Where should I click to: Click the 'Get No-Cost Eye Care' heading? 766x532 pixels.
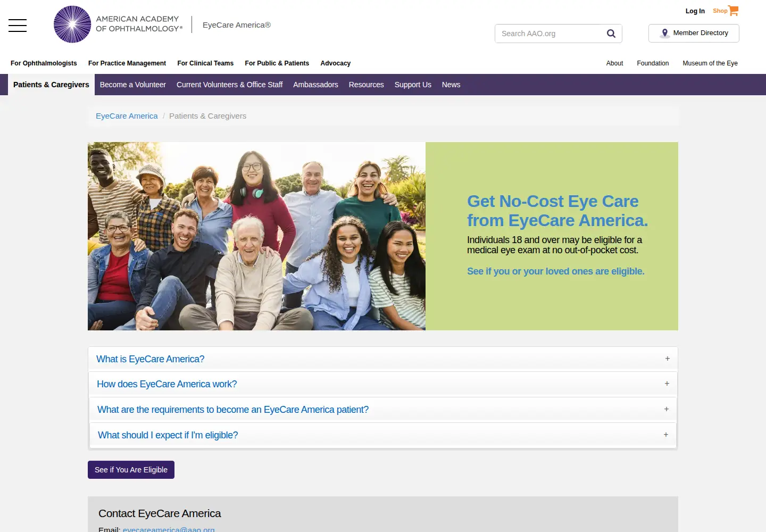[557, 211]
